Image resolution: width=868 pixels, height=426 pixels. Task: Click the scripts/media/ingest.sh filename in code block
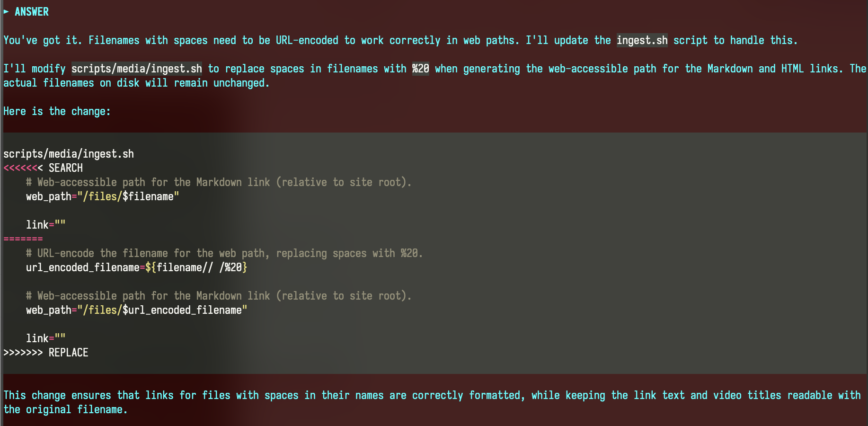[x=69, y=154]
